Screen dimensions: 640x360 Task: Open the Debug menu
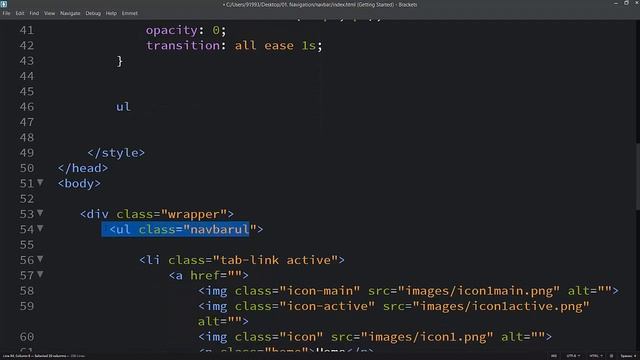click(x=93, y=13)
